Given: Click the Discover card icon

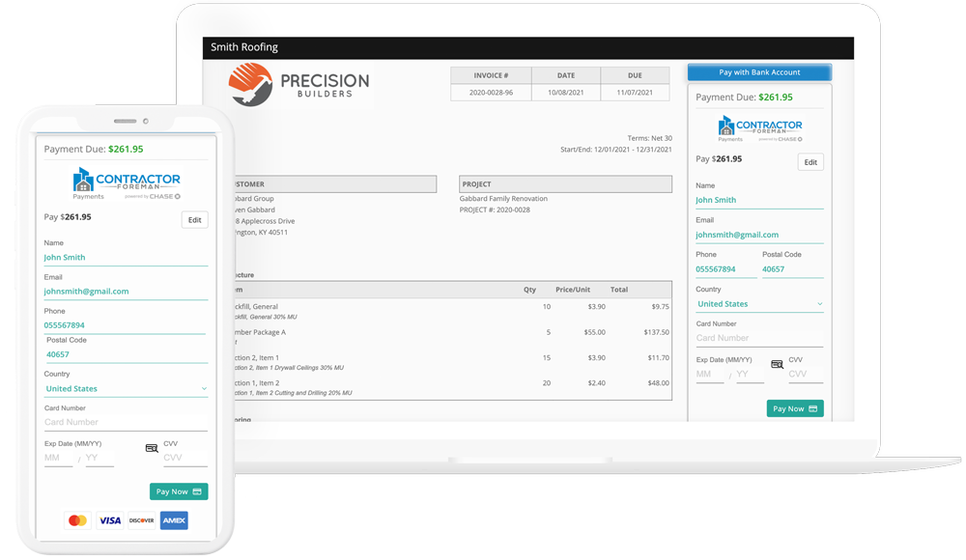Looking at the screenshot, I should click(142, 520).
